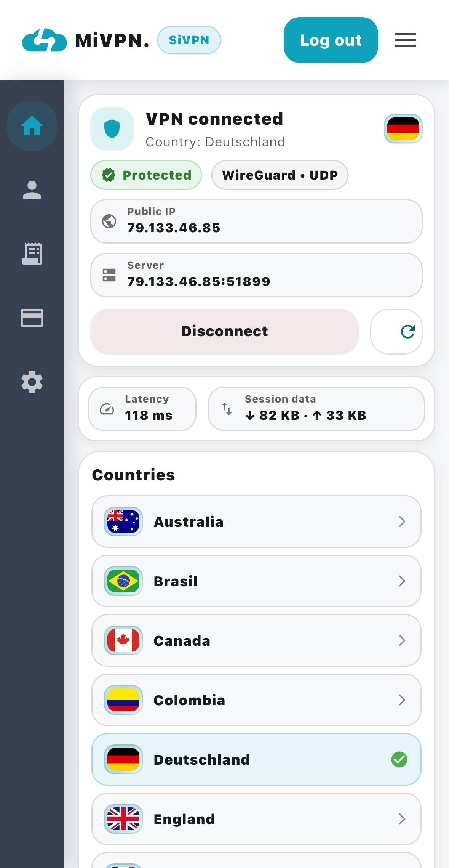449x868 pixels.
Task: Click the Protected status badge
Action: [x=146, y=175]
